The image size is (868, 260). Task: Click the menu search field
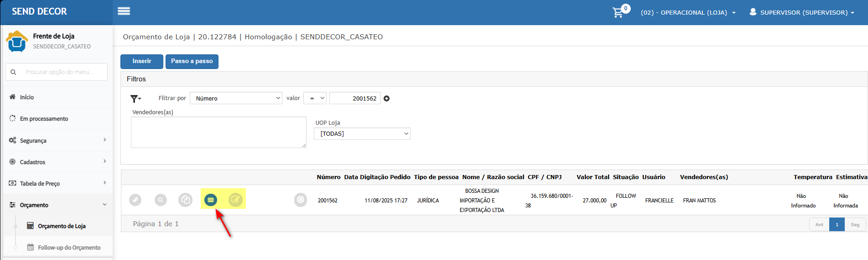(x=59, y=72)
